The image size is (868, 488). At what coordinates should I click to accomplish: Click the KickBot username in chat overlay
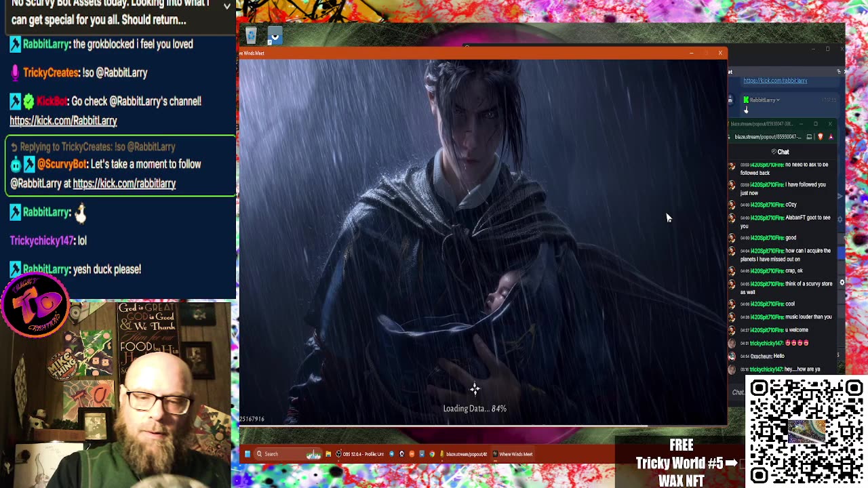(x=52, y=101)
